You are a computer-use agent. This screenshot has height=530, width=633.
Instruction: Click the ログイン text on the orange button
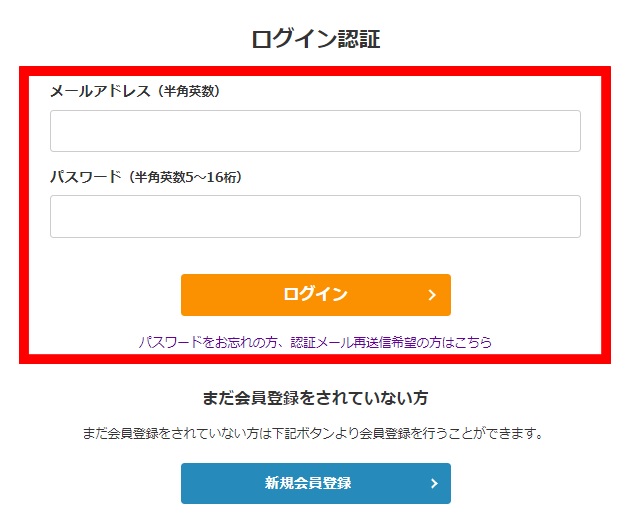tap(315, 295)
